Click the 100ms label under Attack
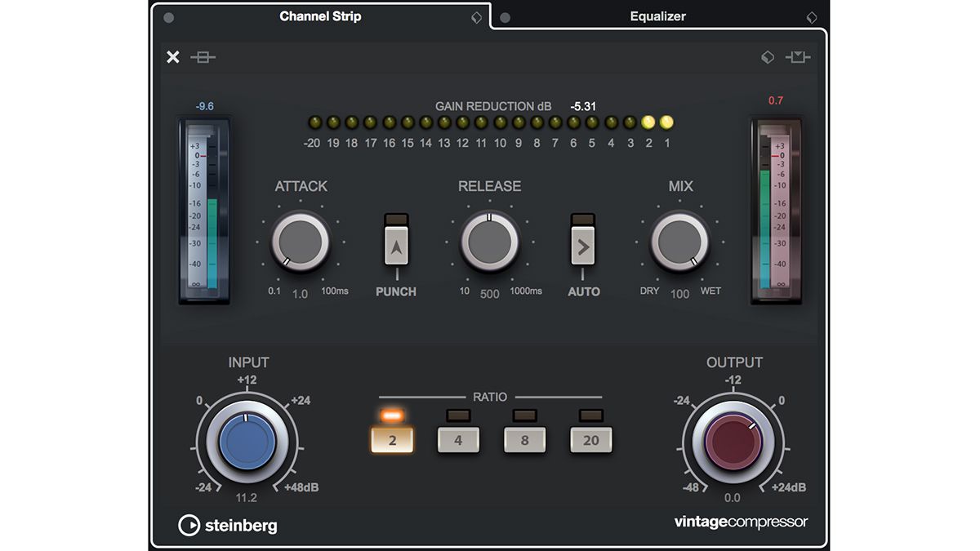This screenshot has width=980, height=551. point(335,291)
